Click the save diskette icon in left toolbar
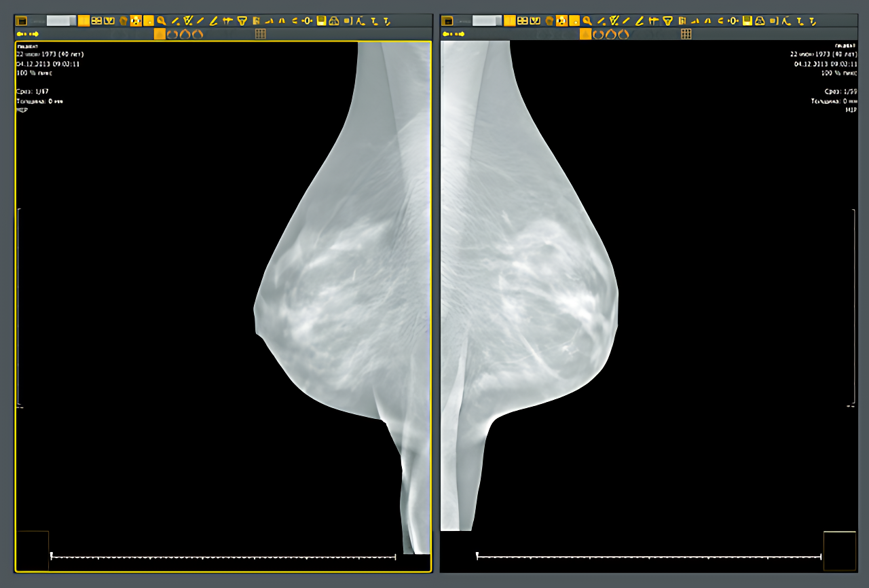 pos(321,21)
